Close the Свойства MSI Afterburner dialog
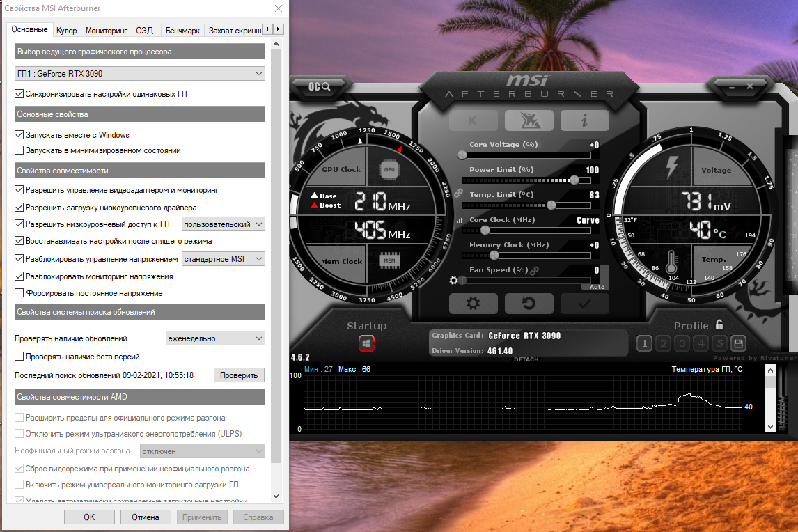The width and height of the screenshot is (798, 532). pyautogui.click(x=279, y=8)
